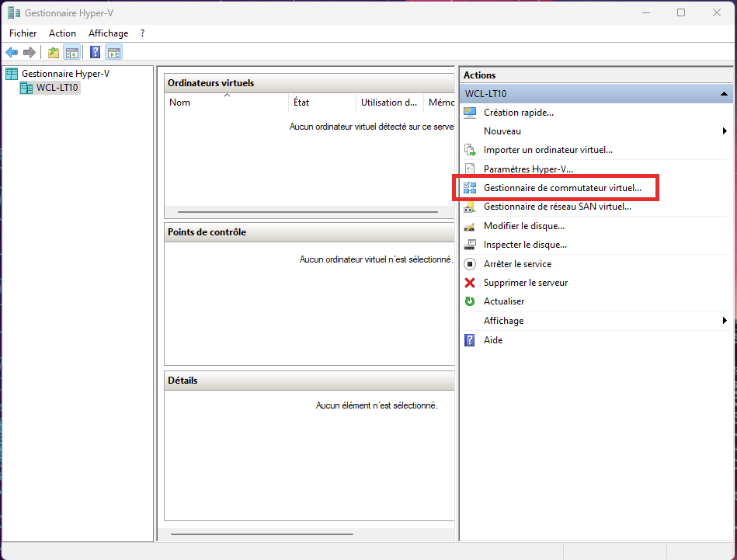Open the ? help menu
The image size is (737, 560).
[x=142, y=33]
